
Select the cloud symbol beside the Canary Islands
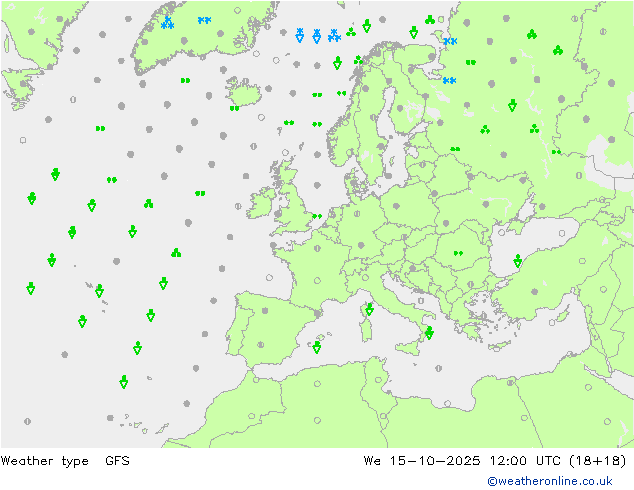click(110, 418)
